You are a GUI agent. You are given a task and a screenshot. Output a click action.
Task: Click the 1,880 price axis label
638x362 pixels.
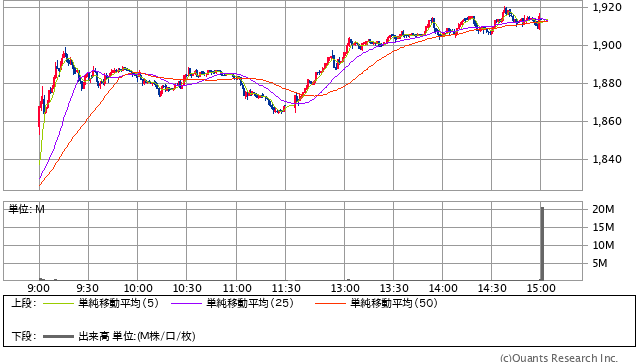[607, 83]
